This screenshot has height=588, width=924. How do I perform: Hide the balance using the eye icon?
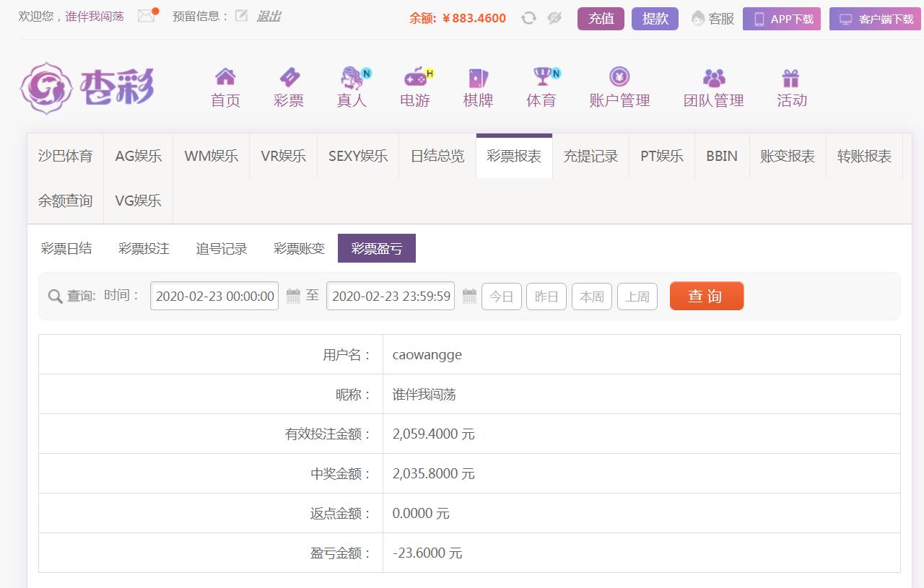pos(554,18)
